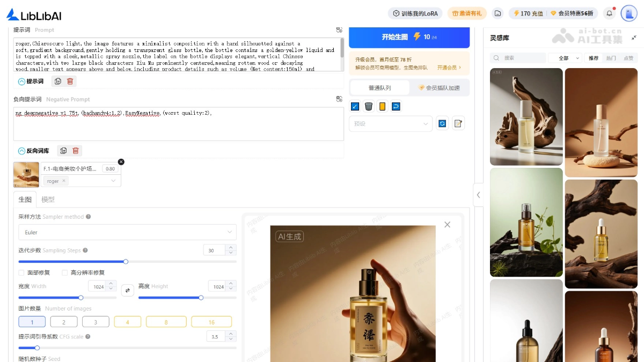Viewport: 644px width, 362px height.
Task: Open the preset edit note icon
Action: point(458,123)
